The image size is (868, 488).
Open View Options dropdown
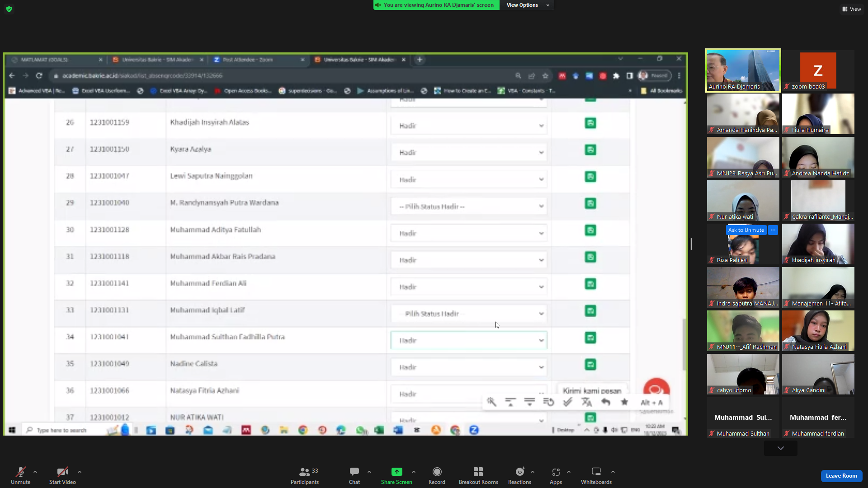(527, 5)
